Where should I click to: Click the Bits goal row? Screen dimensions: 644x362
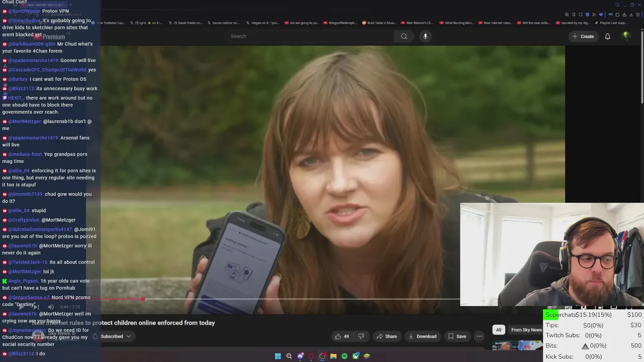pos(594,346)
